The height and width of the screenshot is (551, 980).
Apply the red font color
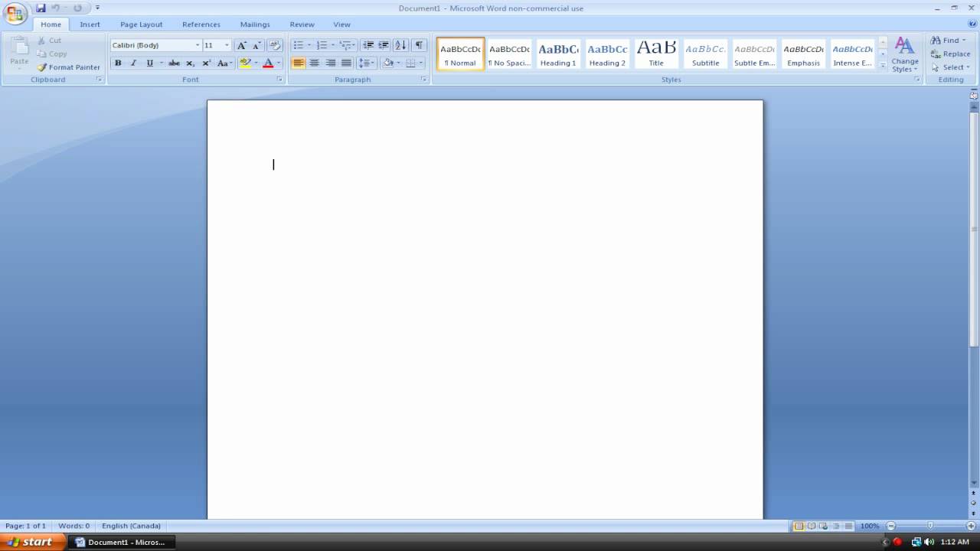(268, 63)
